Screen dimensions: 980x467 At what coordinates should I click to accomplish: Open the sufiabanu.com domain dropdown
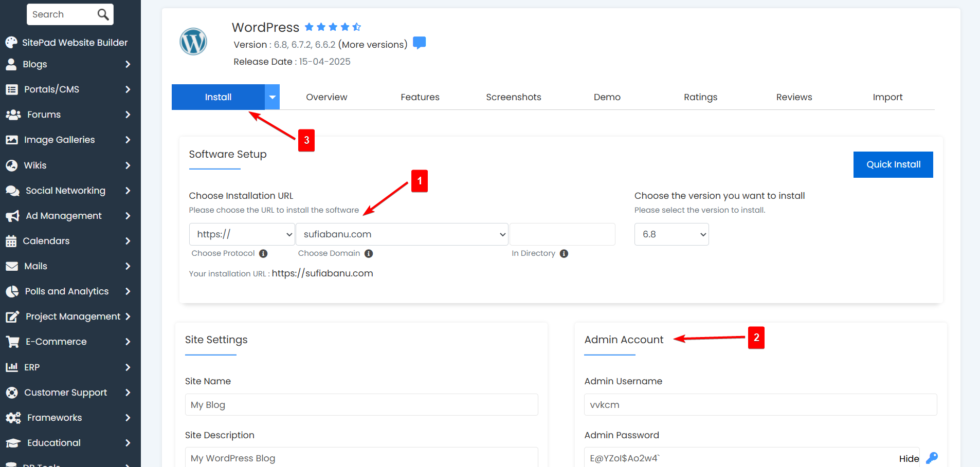(x=402, y=234)
